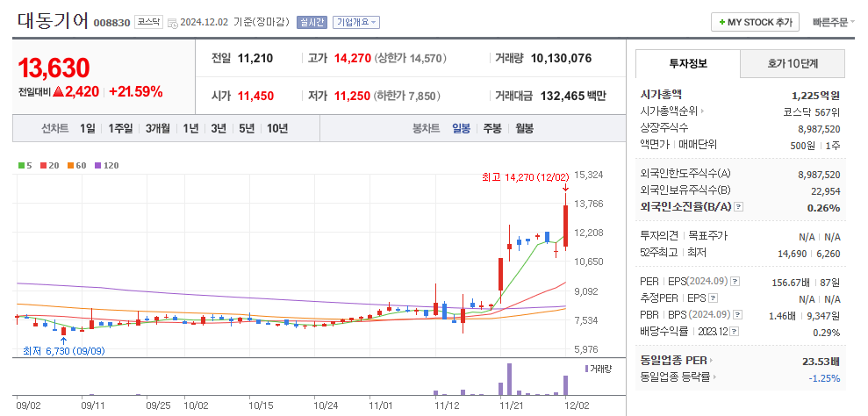Click the tallest 11/21 volume bar
This screenshot has height=416, width=868.
click(509, 379)
